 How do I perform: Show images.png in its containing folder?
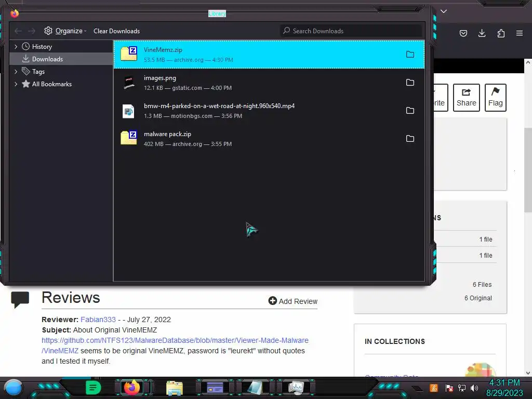(410, 83)
